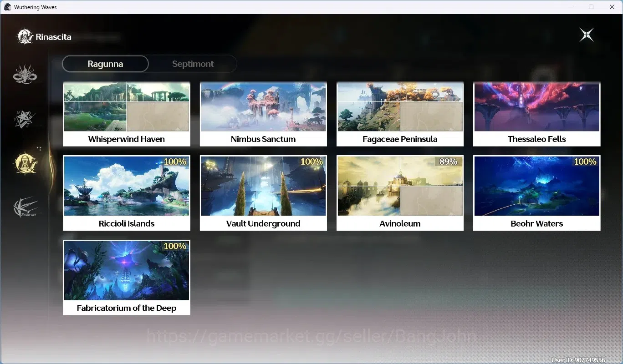Click the 100% badge on Vault Underground
The width and height of the screenshot is (623, 364).
pos(311,162)
